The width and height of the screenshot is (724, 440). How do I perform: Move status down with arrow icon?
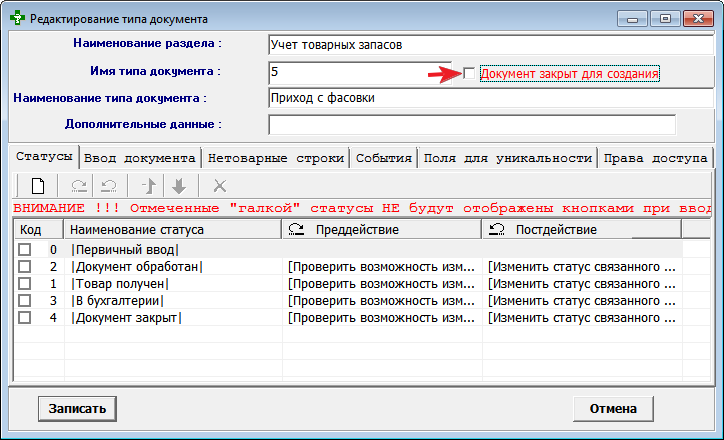179,186
